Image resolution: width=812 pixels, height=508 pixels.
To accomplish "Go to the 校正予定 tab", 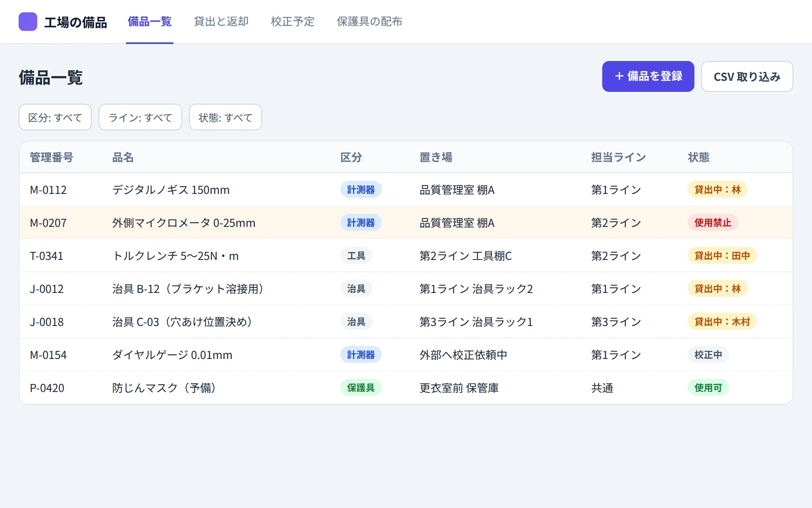I will tap(293, 22).
